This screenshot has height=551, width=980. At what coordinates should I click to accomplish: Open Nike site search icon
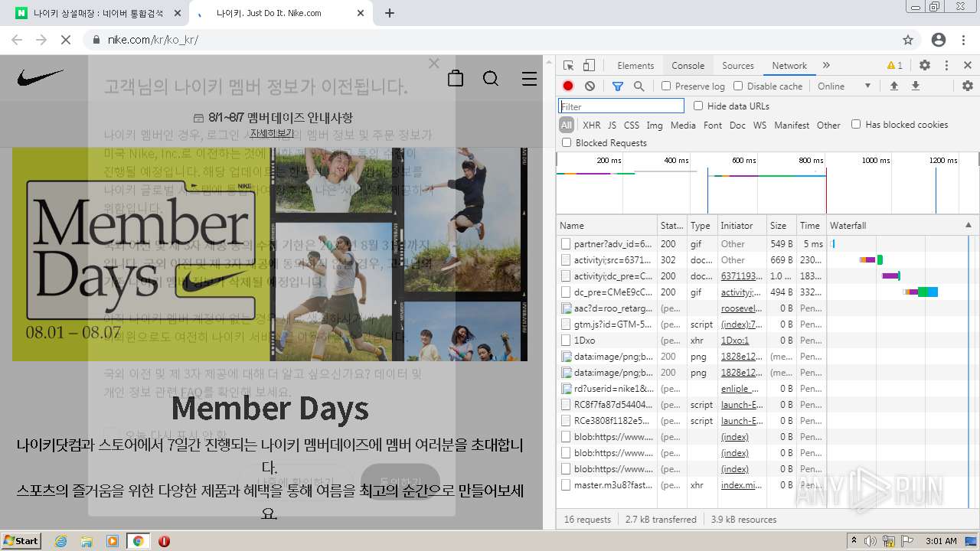pos(491,78)
